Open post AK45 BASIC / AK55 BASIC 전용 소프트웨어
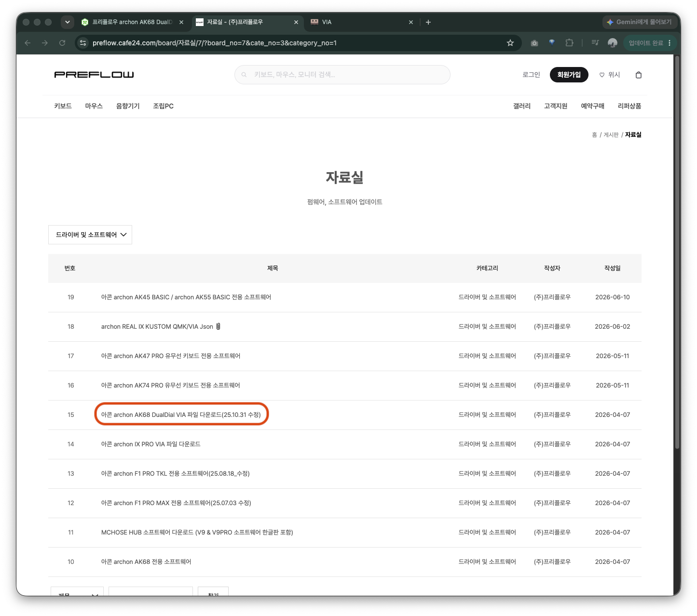Image resolution: width=697 pixels, height=616 pixels. click(x=186, y=297)
